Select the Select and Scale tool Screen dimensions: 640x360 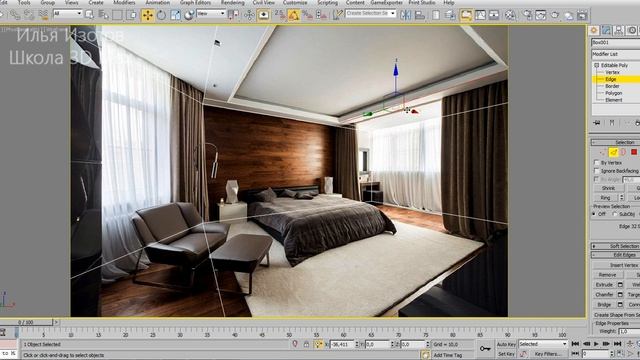point(176,15)
